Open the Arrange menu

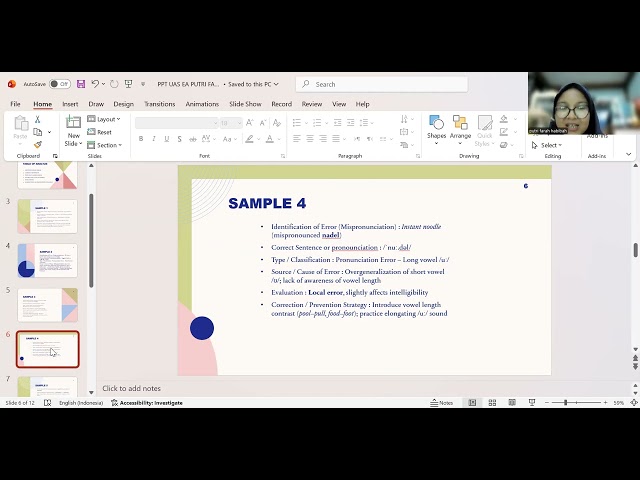(460, 130)
